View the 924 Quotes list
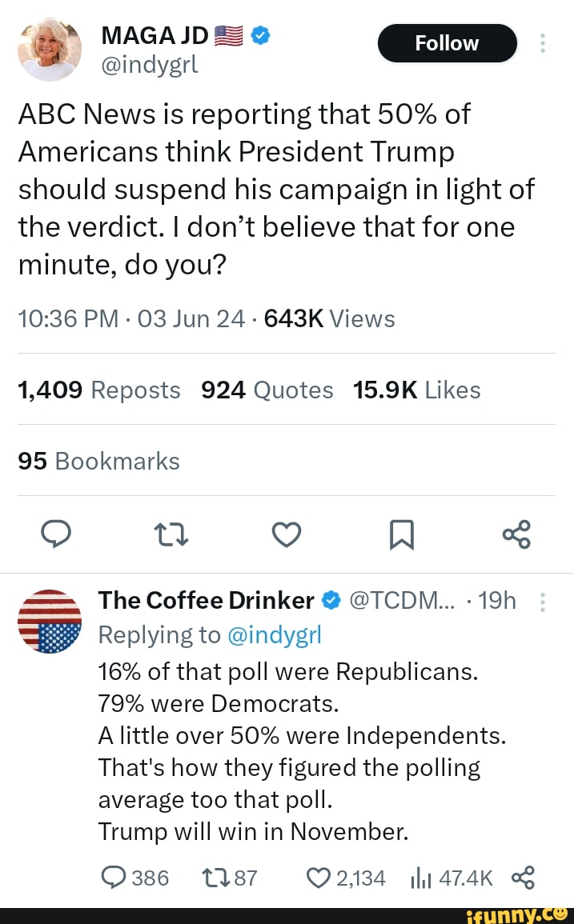This screenshot has height=924, width=574. point(267,390)
